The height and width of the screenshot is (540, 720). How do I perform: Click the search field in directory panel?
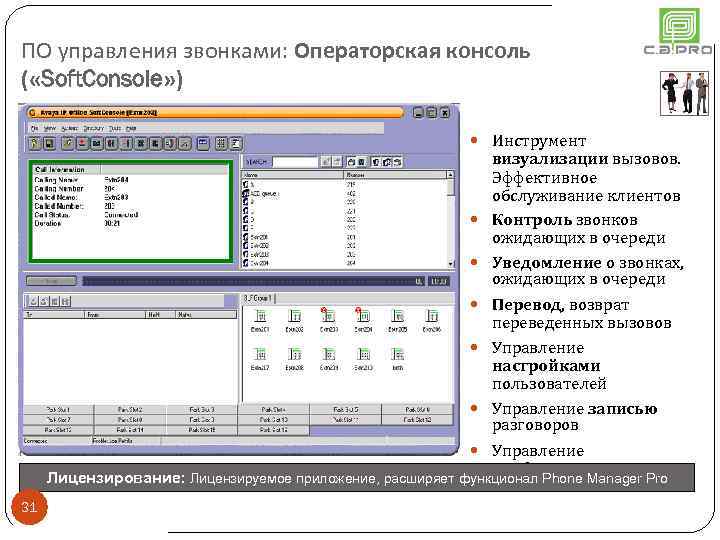pos(295,162)
